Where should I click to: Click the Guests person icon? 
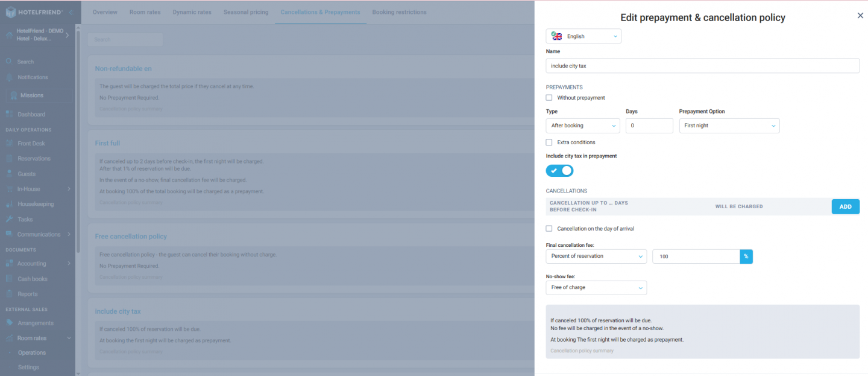point(9,174)
